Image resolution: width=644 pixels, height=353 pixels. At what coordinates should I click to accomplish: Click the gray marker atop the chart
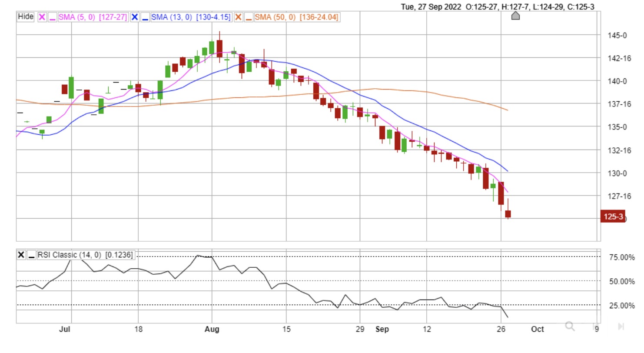[x=515, y=16]
